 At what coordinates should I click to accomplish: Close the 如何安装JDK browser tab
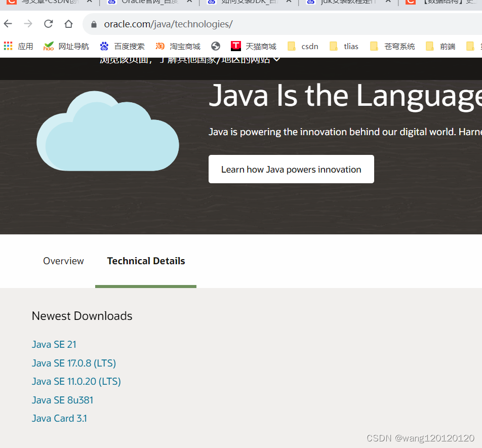point(289,2)
